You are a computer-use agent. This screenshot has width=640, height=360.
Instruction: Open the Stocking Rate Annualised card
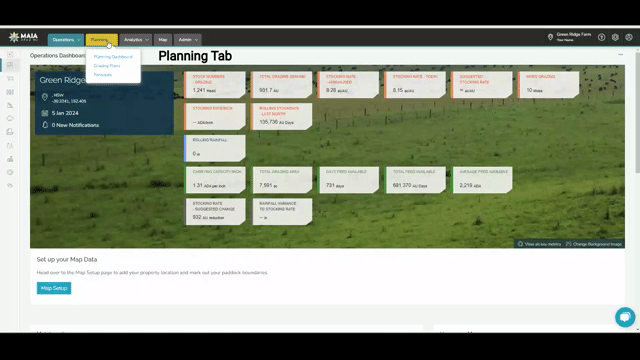pyautogui.click(x=349, y=84)
